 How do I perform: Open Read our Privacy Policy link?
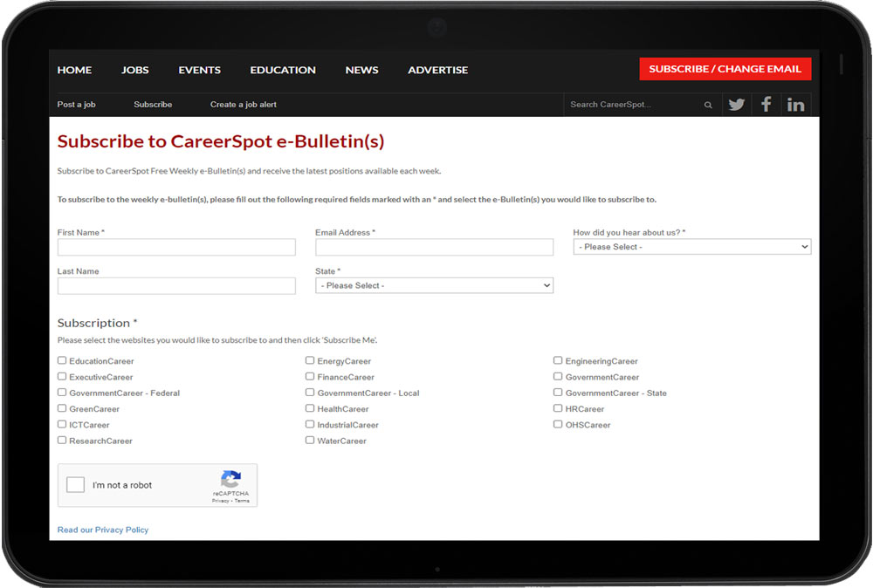point(103,530)
